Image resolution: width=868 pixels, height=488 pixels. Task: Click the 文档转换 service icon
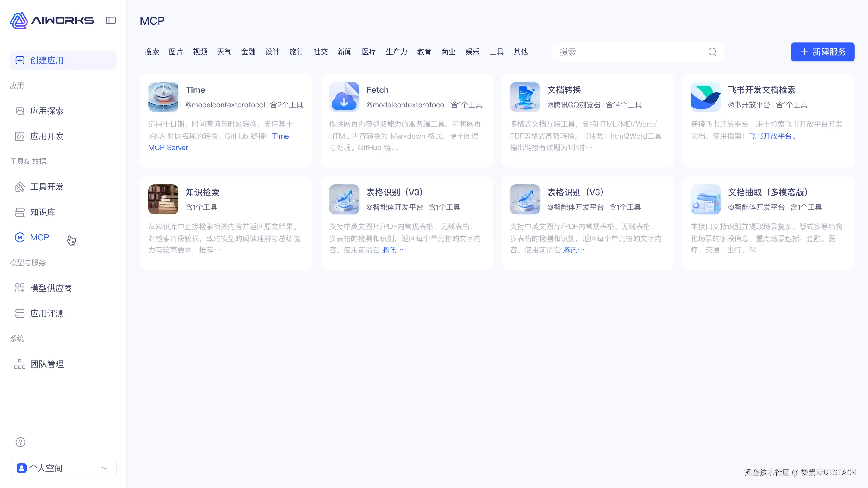(525, 97)
